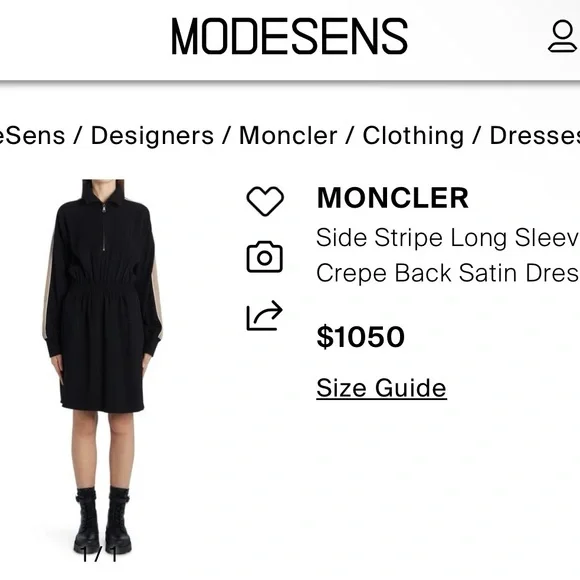The width and height of the screenshot is (580, 580).
Task: Click the MODESENS logo
Action: [x=290, y=36]
